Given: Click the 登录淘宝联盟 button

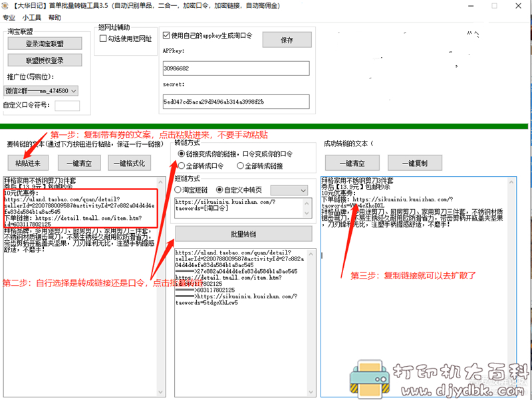Looking at the screenshot, I should [x=45, y=44].
